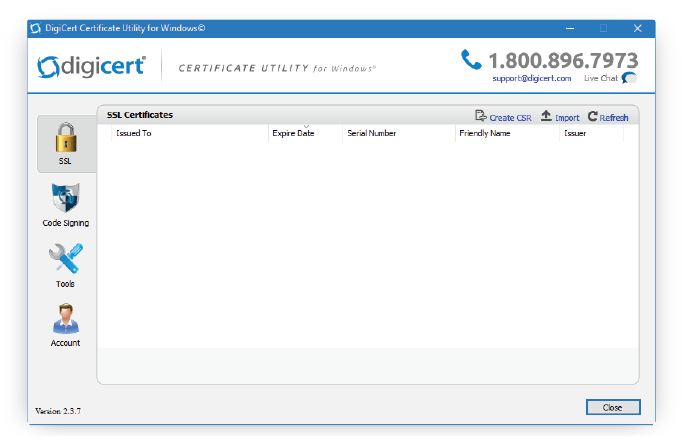
Task: Open the Tools wrench and screwdriver icon
Action: (x=66, y=258)
